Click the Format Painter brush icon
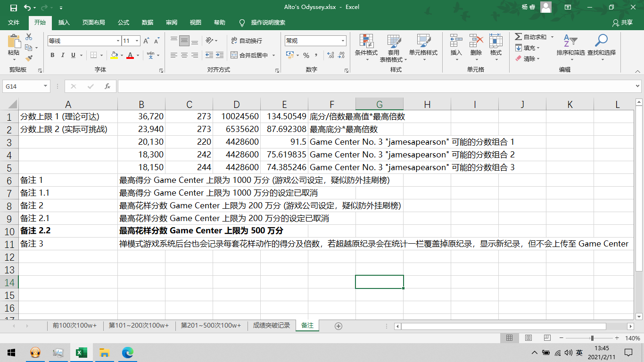This screenshot has width=644, height=362. tap(29, 59)
